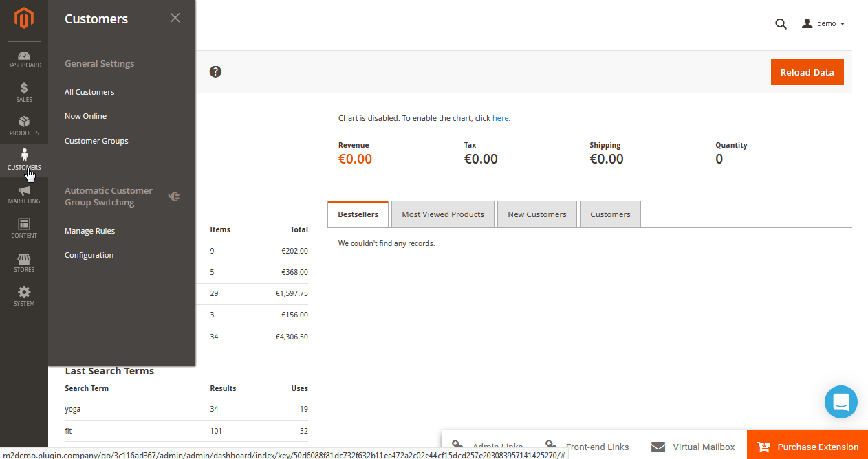
Task: Open All Customers from the menu
Action: [89, 91]
